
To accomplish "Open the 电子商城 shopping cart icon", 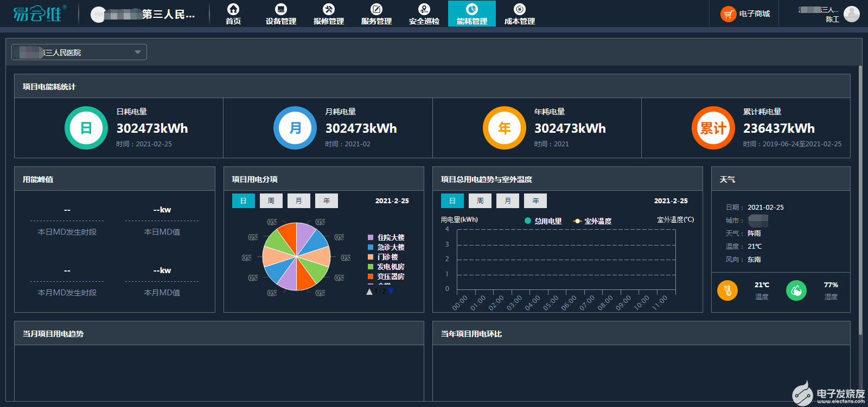I will (728, 14).
